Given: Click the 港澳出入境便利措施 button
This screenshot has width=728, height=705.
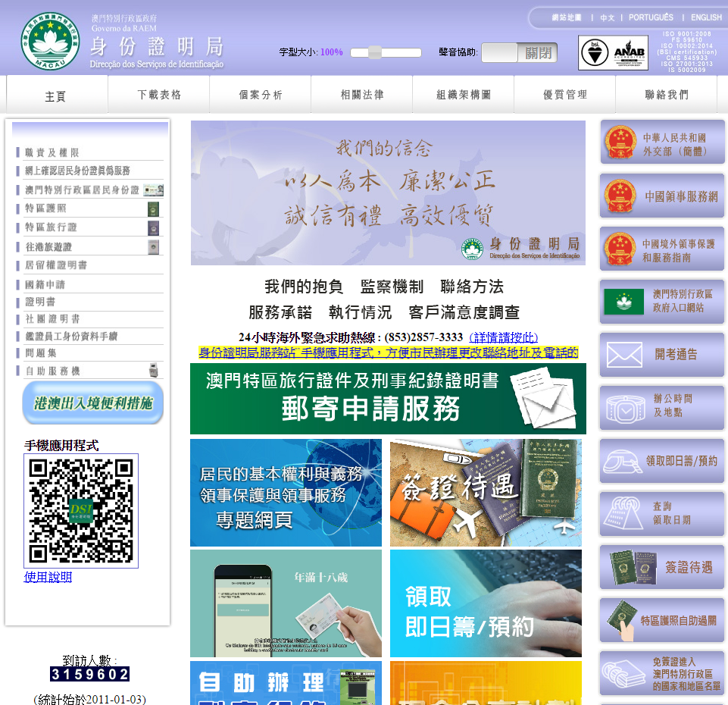Looking at the screenshot, I should pyautogui.click(x=93, y=403).
